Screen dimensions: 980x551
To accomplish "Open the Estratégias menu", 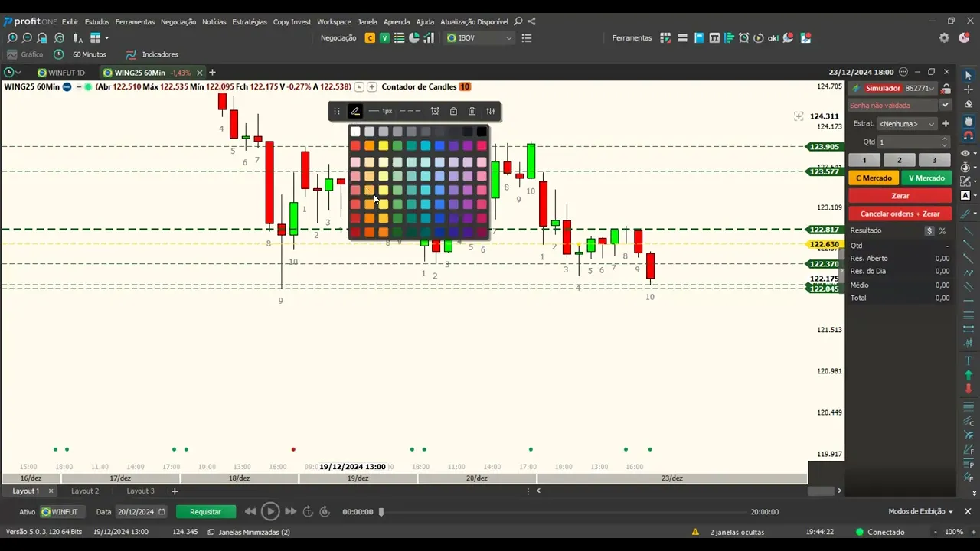I will point(250,22).
